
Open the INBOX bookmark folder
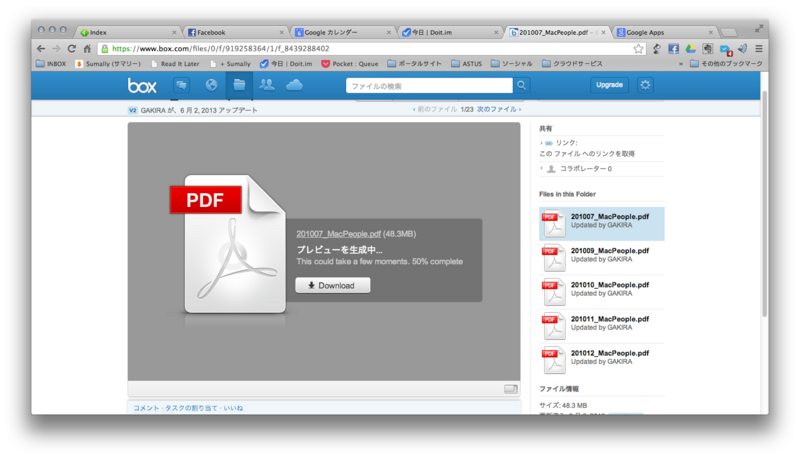[x=51, y=64]
